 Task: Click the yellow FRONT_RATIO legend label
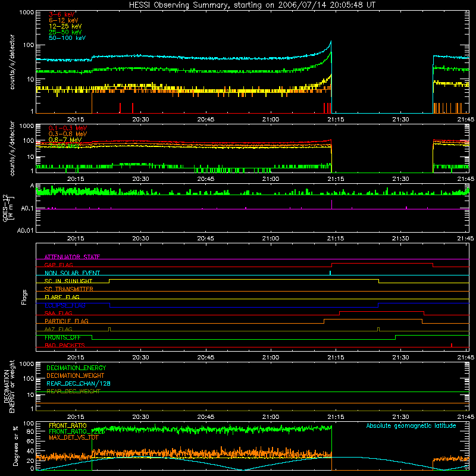coord(68,425)
